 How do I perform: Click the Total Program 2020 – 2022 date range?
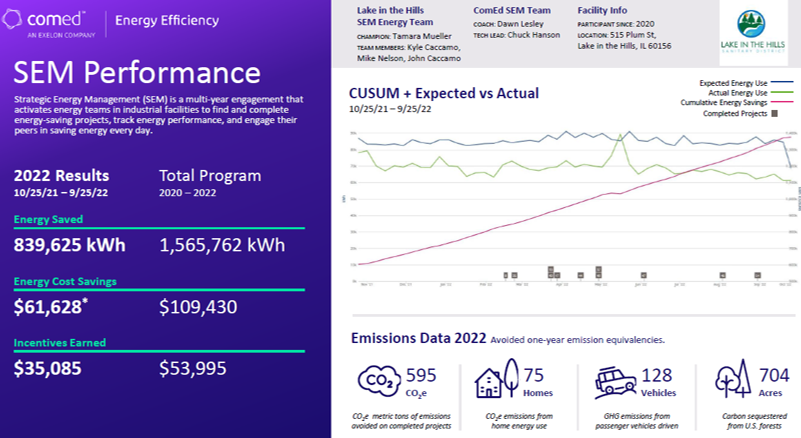(x=187, y=193)
